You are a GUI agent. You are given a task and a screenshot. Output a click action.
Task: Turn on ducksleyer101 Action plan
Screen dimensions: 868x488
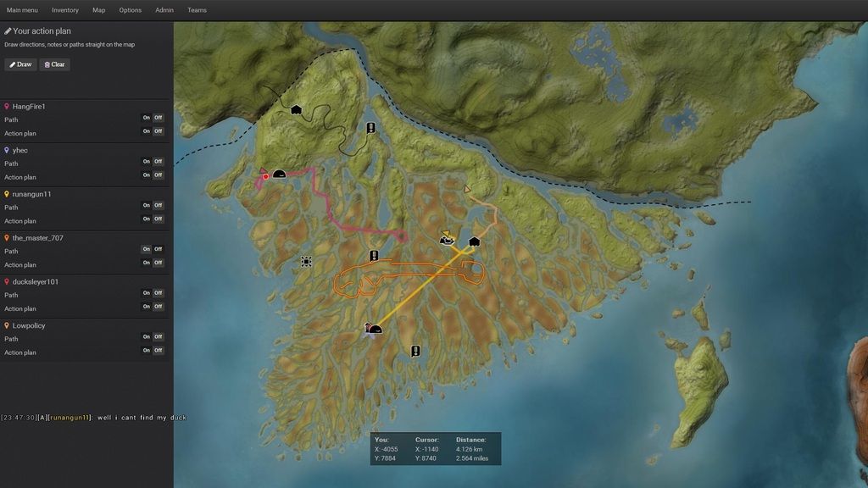(x=146, y=307)
